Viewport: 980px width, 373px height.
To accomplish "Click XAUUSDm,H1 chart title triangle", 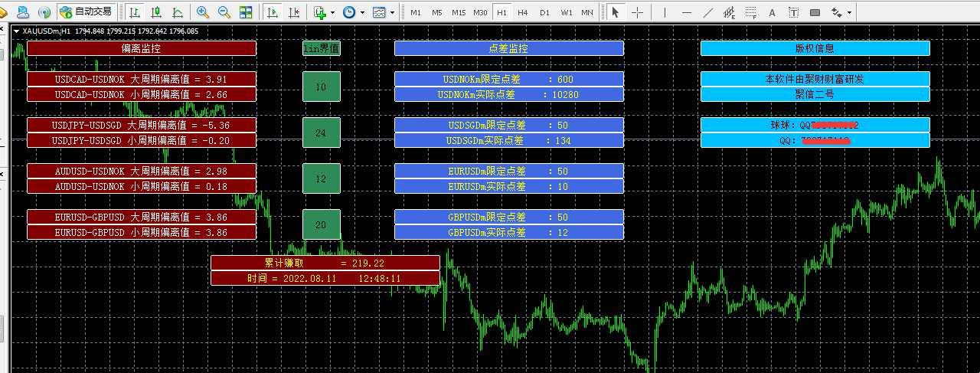I will point(17,31).
